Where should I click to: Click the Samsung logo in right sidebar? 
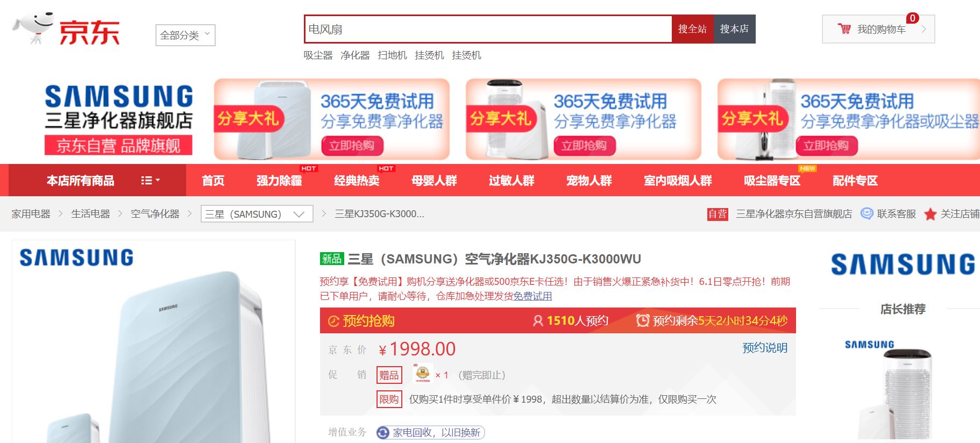click(903, 265)
